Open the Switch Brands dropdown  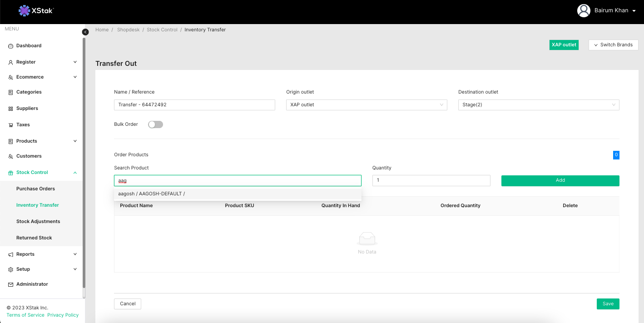[x=613, y=45]
